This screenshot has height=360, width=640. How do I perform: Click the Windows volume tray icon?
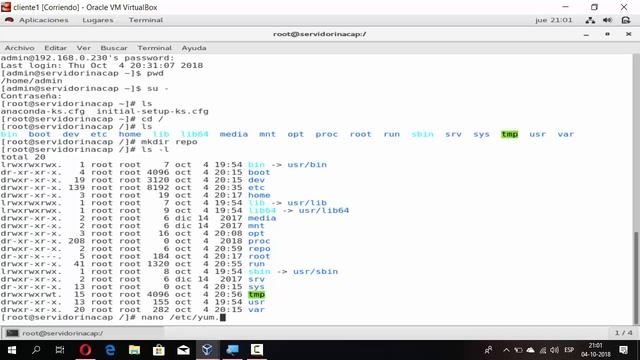pos(554,350)
